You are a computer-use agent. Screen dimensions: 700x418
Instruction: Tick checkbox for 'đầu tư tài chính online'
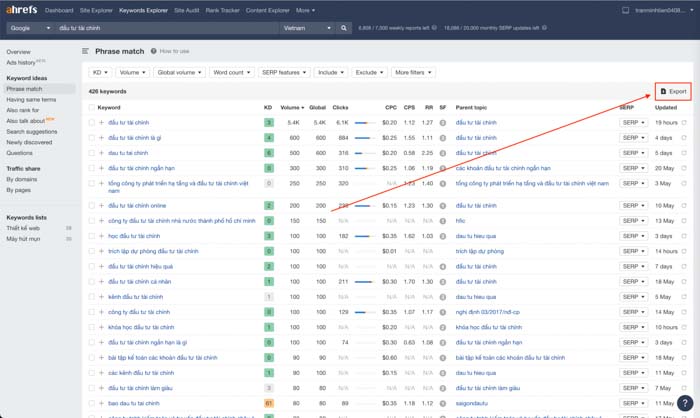coord(92,205)
